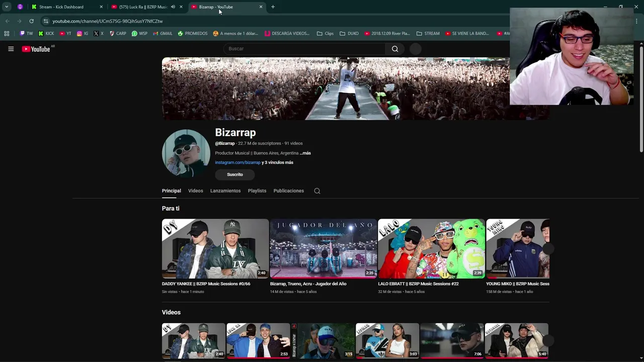Open the browser tab search dropdown
This screenshot has height=362, width=644.
pos(7,7)
